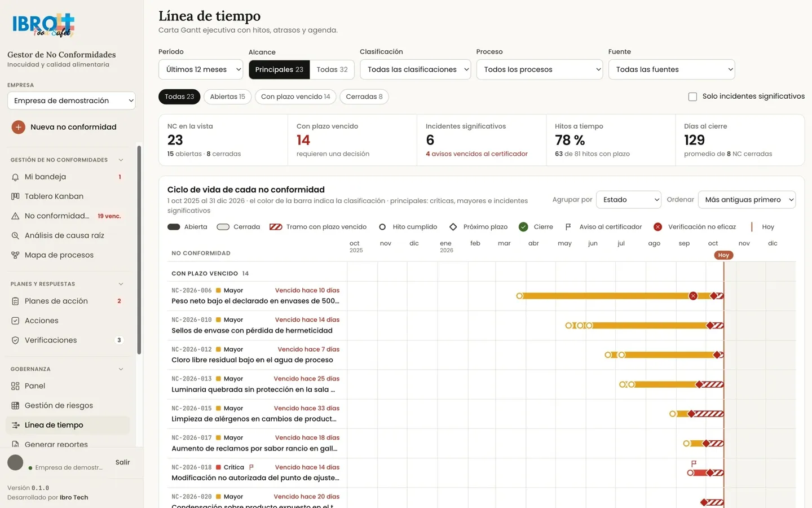Click the Gestión de riesgos grid icon
The height and width of the screenshot is (508, 812).
click(x=15, y=406)
